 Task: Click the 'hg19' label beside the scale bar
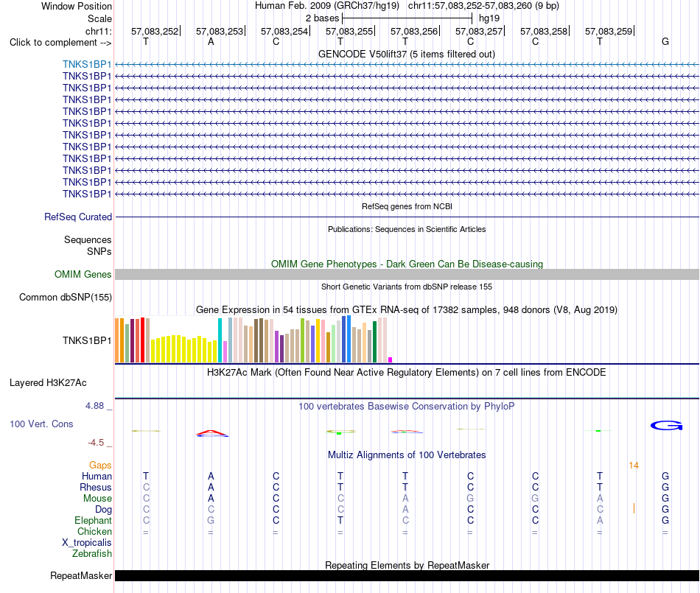(x=489, y=18)
